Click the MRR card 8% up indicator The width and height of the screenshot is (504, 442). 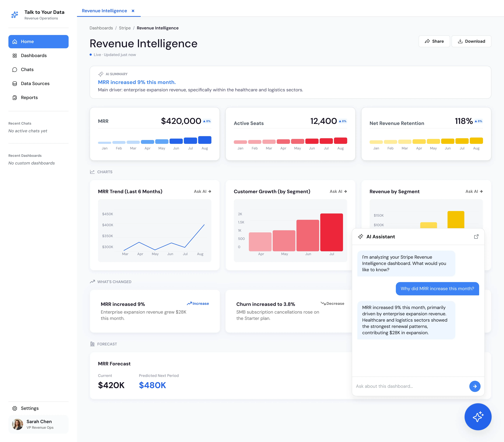click(x=207, y=121)
